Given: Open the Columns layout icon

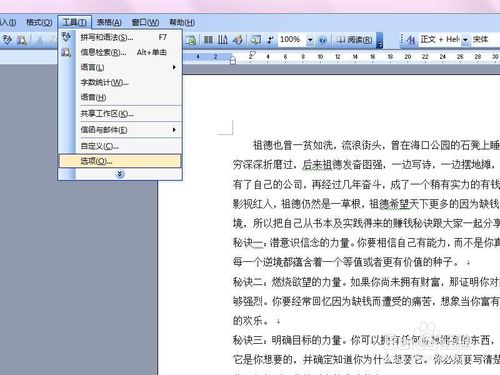Looking at the screenshot, I should (208, 40).
